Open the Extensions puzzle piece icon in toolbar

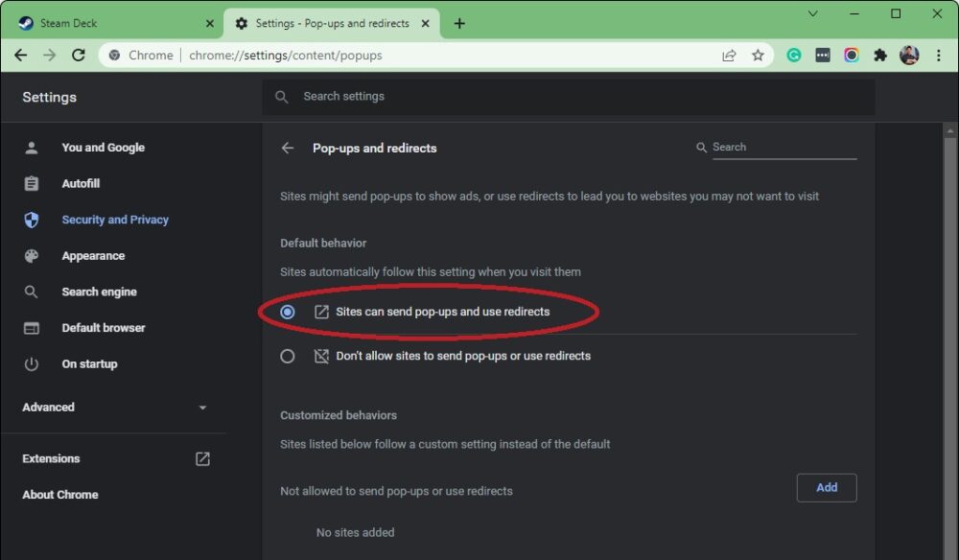[x=880, y=55]
